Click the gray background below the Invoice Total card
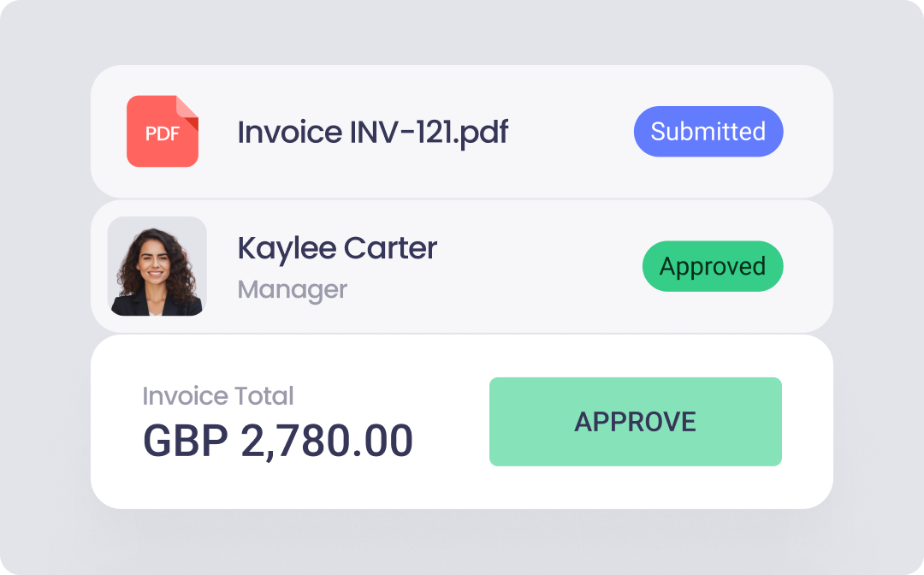 (462, 541)
